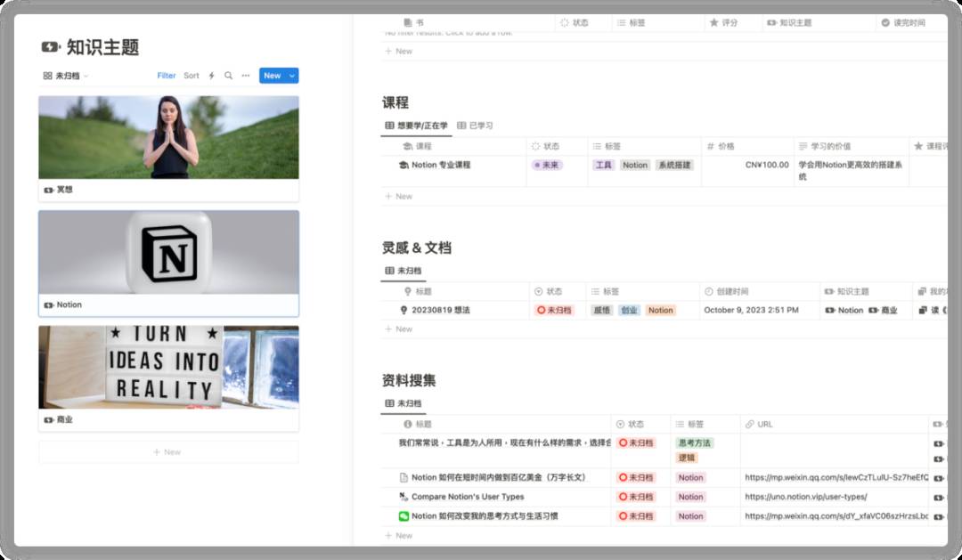This screenshot has height=560, width=962.
Task: Add a new gallery card via + New
Action: (x=168, y=452)
